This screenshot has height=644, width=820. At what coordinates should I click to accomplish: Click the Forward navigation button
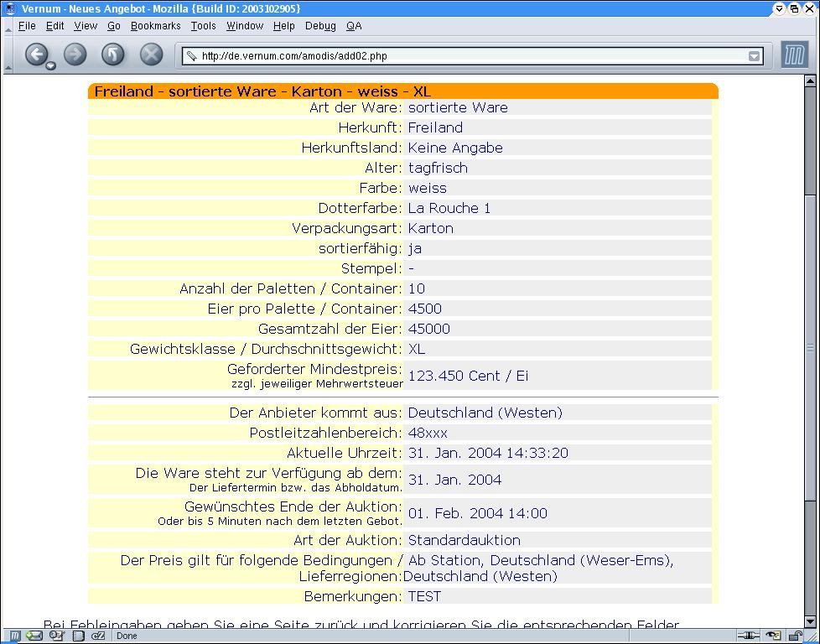point(75,55)
